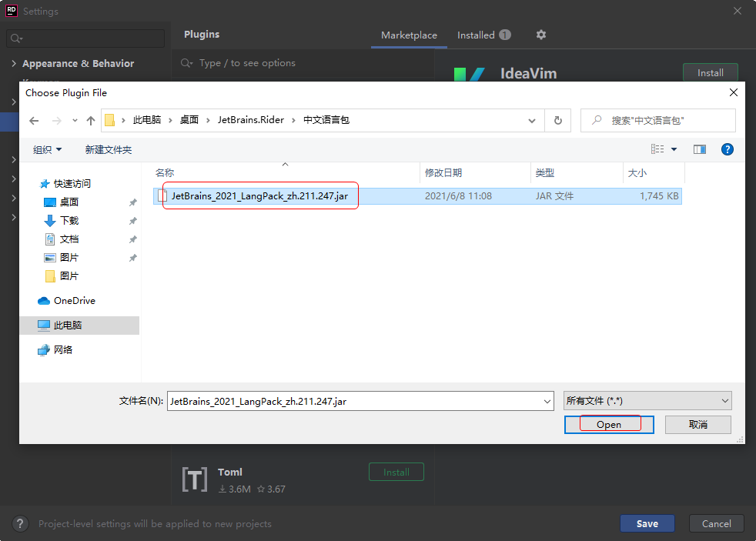The width and height of the screenshot is (756, 541).
Task: Select 此电脑 in the address breadcrumb
Action: tap(147, 120)
